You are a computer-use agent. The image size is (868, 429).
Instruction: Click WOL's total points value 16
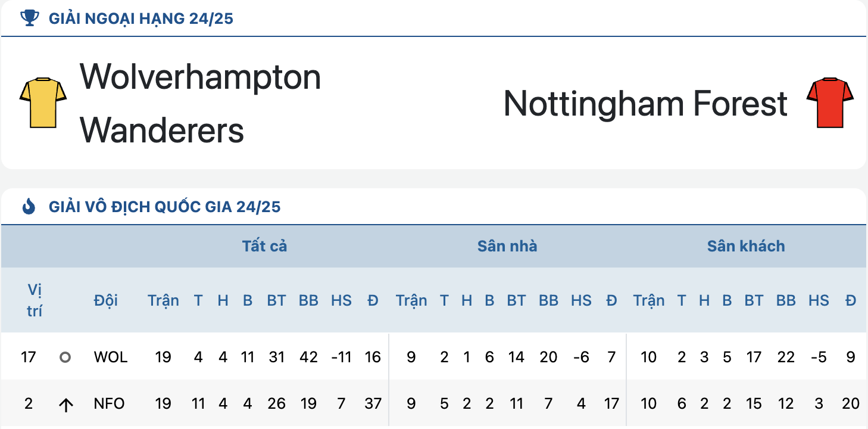[x=373, y=357]
